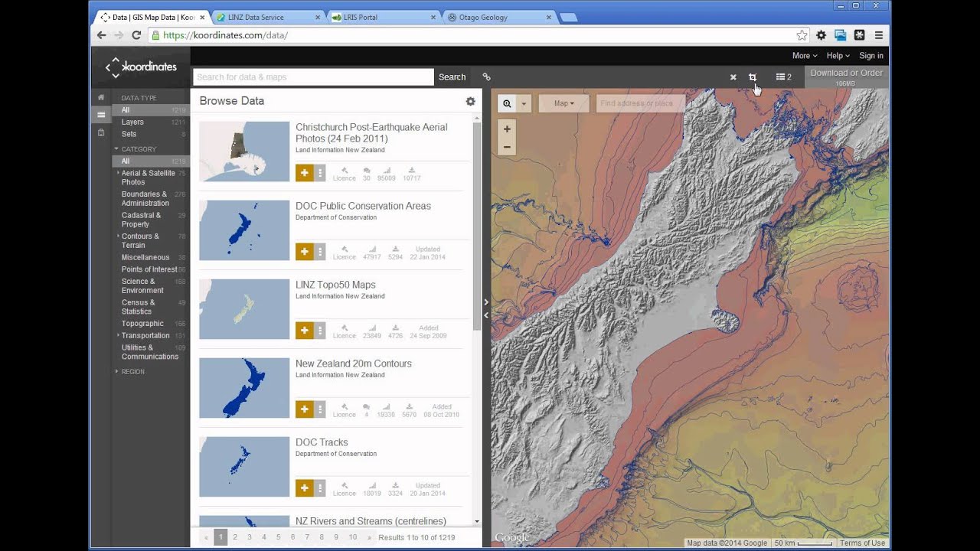The width and height of the screenshot is (980, 551).
Task: Open options for DOC Public Conservation Areas
Action: (320, 252)
